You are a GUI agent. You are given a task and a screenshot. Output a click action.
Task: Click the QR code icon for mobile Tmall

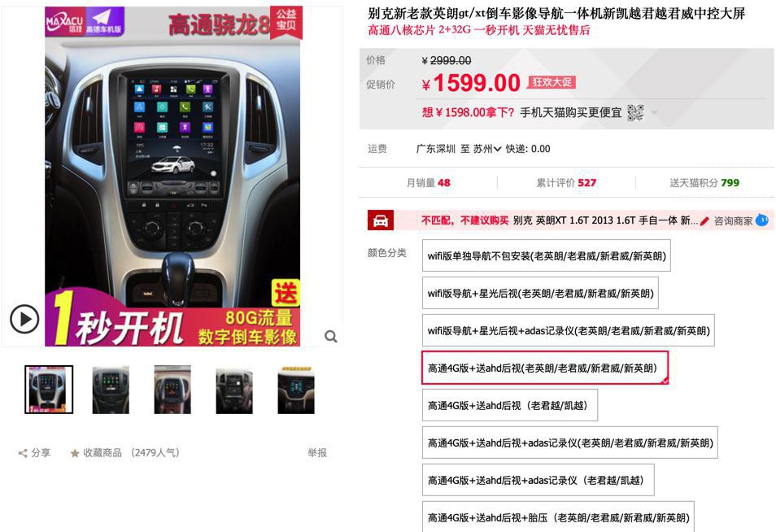(x=635, y=113)
